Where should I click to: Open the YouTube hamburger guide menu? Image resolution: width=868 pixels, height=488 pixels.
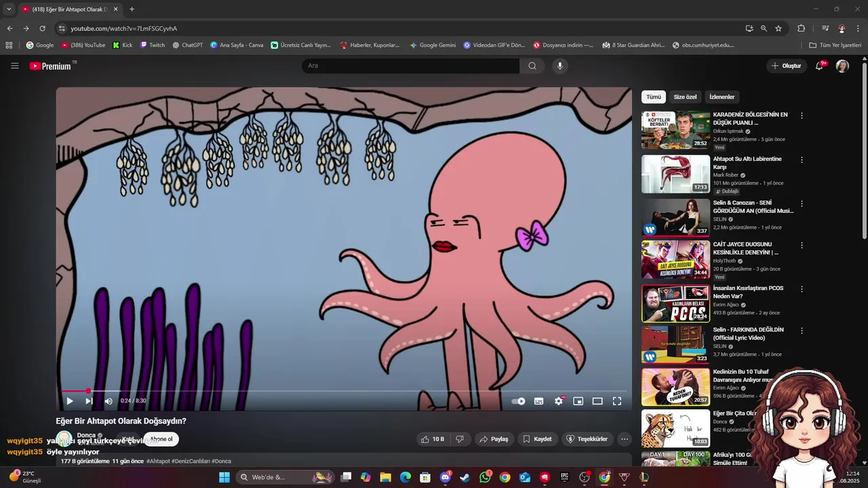click(14, 66)
